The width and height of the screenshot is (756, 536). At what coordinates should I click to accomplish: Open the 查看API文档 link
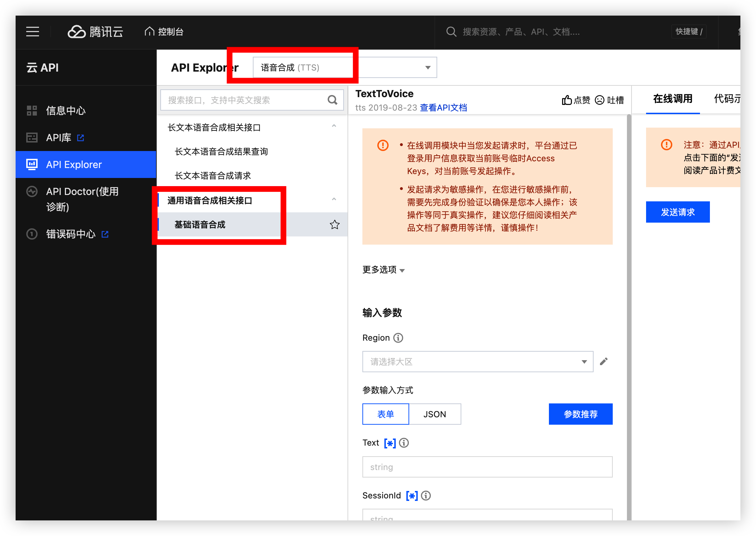pos(443,107)
